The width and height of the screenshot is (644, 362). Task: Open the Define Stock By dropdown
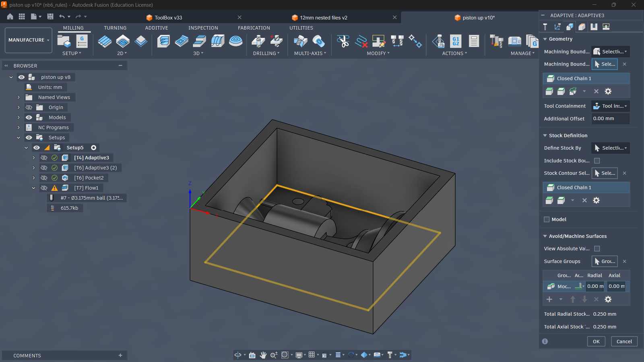(x=610, y=148)
